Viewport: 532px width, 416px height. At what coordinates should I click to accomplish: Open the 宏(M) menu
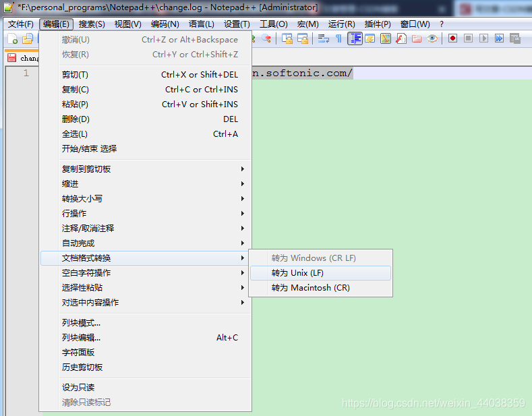(307, 24)
